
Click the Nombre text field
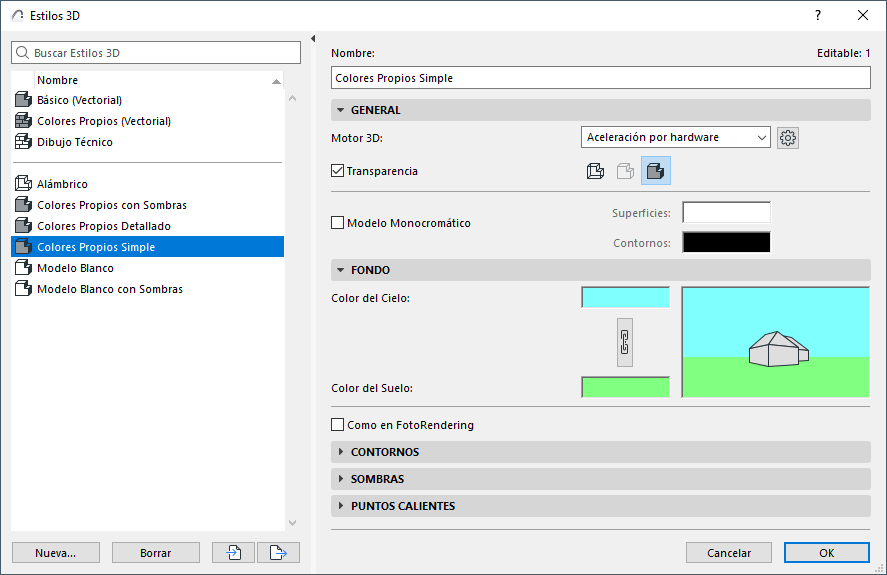[600, 78]
